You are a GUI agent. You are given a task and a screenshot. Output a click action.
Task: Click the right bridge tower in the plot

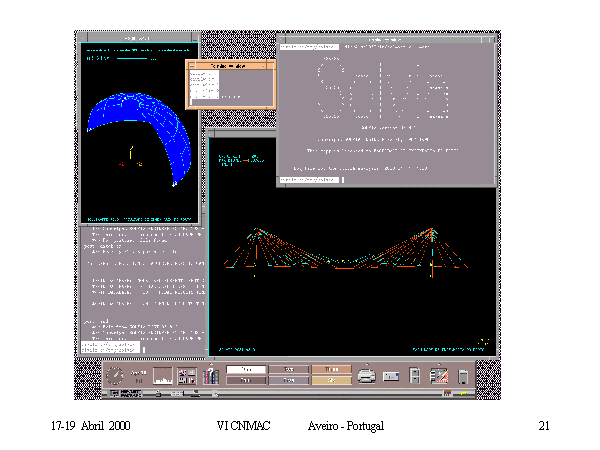point(432,253)
